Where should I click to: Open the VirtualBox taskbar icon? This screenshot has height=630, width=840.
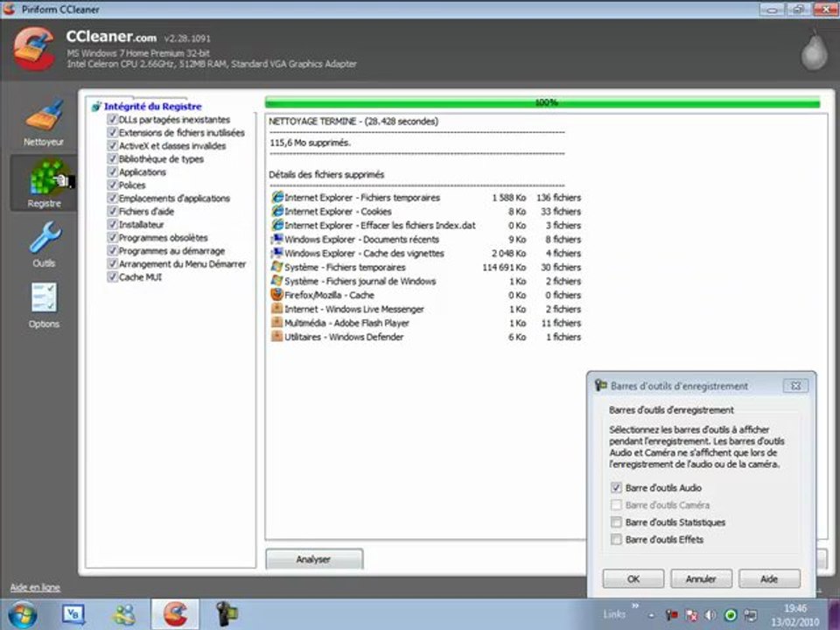pos(73,614)
